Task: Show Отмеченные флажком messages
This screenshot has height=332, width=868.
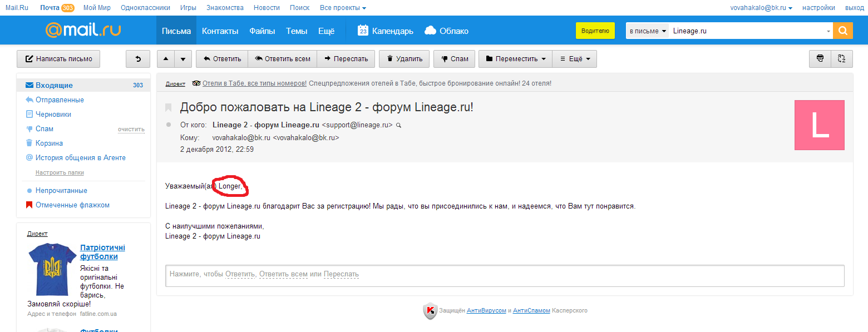Action: (x=72, y=205)
